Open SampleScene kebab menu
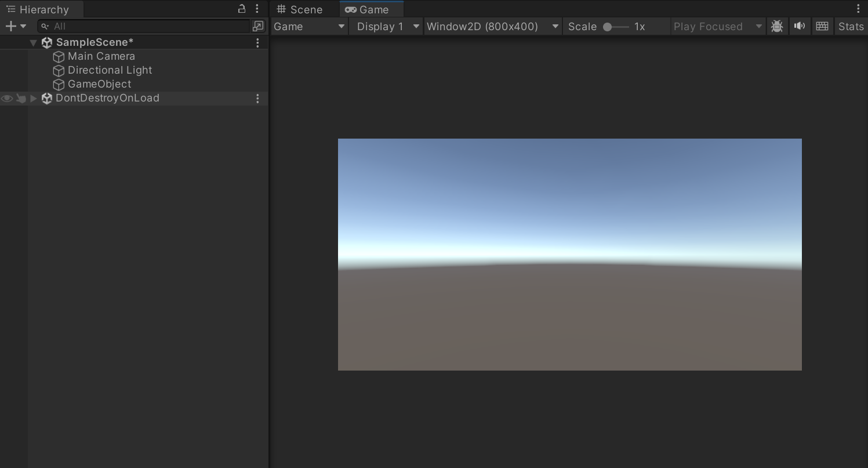The height and width of the screenshot is (468, 868). point(257,42)
